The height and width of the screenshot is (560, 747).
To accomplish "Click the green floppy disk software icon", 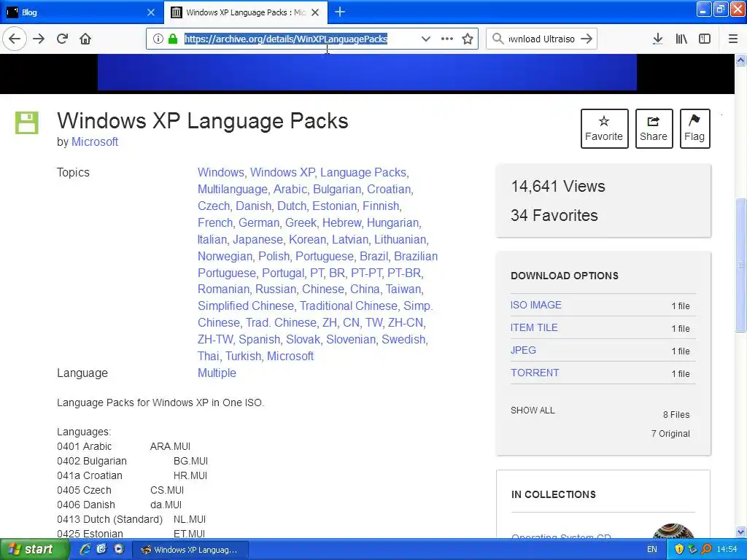I will pos(27,122).
